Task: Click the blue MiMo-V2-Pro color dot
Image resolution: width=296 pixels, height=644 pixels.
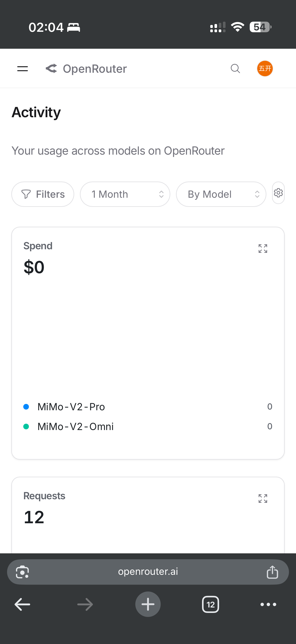Action: click(x=26, y=407)
